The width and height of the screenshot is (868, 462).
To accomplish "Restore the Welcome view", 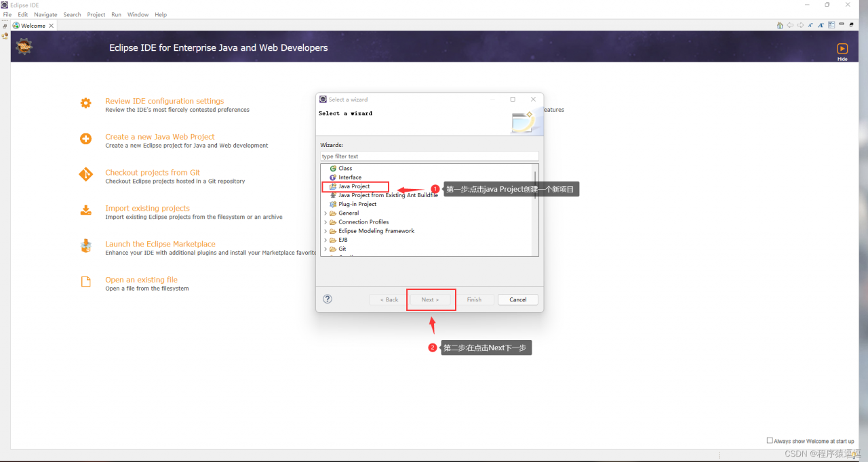I will (851, 25).
